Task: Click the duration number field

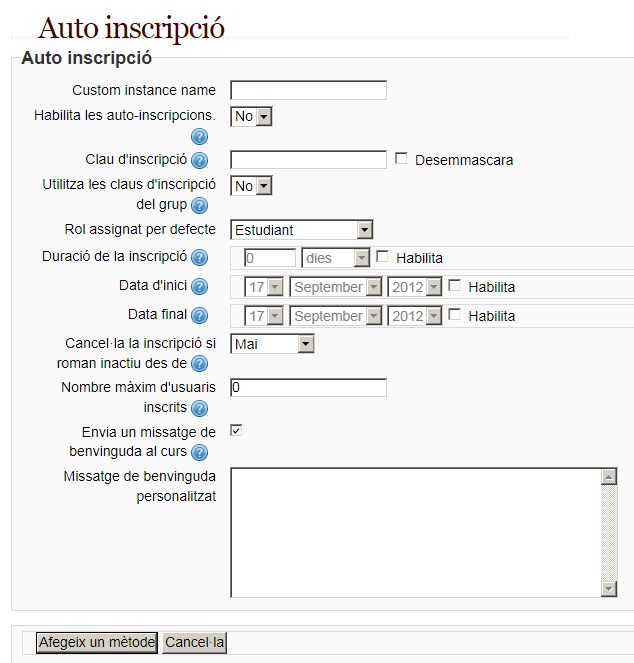Action: click(x=270, y=258)
